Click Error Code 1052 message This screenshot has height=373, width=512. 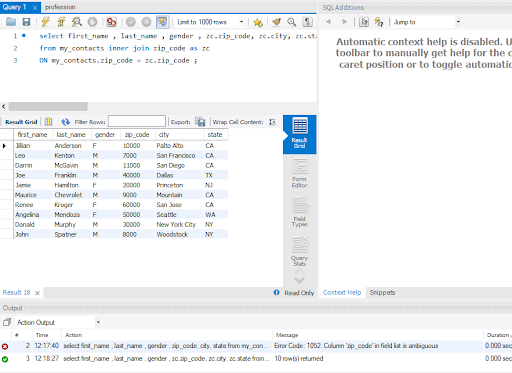coord(356,346)
